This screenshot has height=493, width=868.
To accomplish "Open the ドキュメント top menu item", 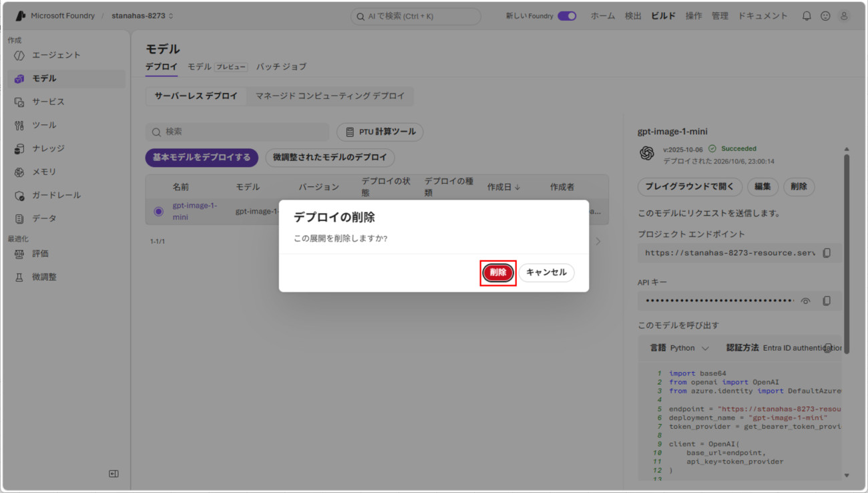I will pos(763,16).
